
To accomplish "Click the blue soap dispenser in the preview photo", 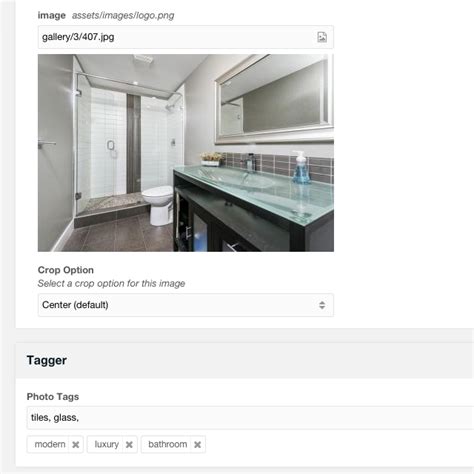I will [301, 167].
